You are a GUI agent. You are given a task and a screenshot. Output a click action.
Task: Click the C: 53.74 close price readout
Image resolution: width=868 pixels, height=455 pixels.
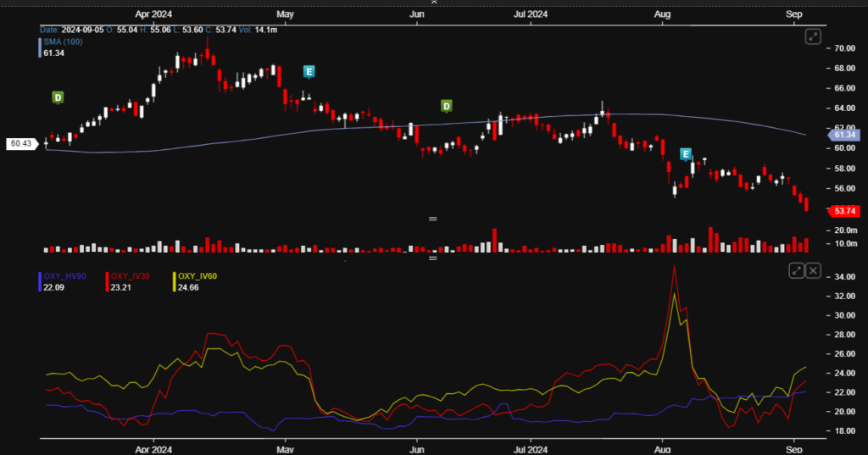(221, 30)
